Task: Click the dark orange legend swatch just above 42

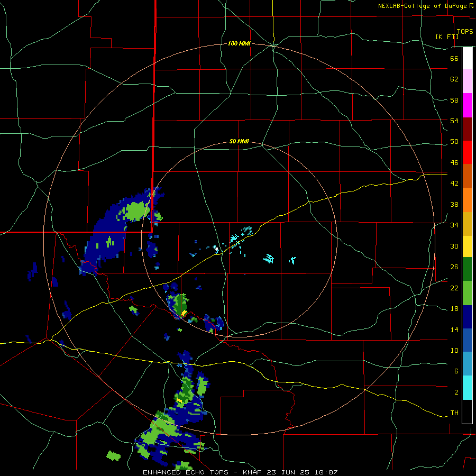Action: (467, 176)
